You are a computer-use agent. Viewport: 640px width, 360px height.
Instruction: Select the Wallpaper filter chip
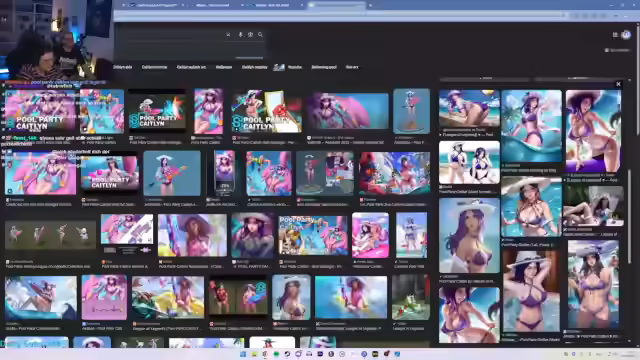(x=224, y=67)
